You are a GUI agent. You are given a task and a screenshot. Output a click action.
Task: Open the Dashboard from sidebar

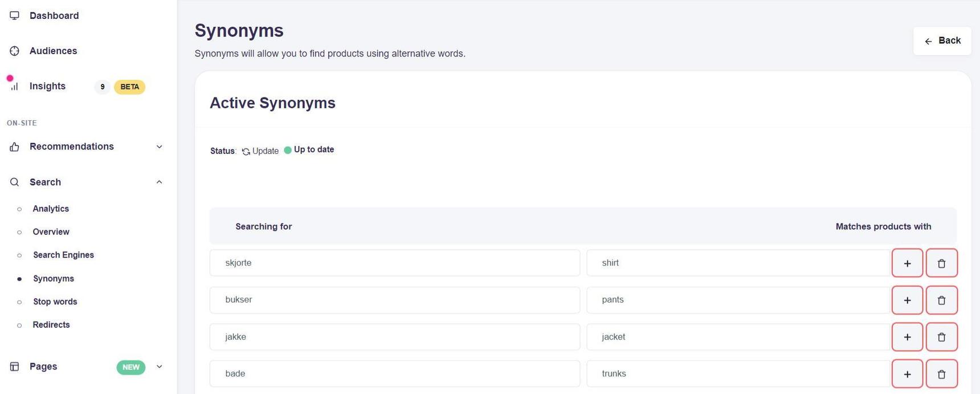pyautogui.click(x=54, y=16)
